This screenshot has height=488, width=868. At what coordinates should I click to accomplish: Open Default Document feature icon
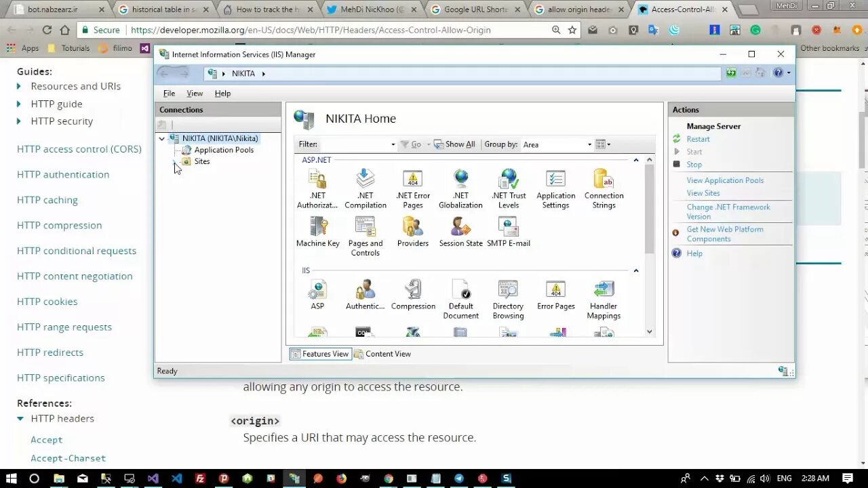[460, 300]
